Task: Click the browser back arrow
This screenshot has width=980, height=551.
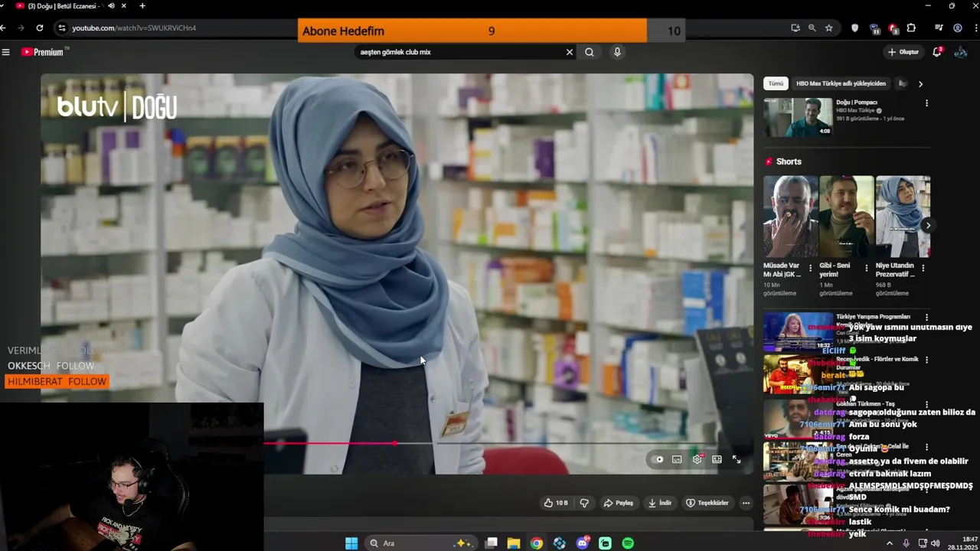Action: [3, 28]
